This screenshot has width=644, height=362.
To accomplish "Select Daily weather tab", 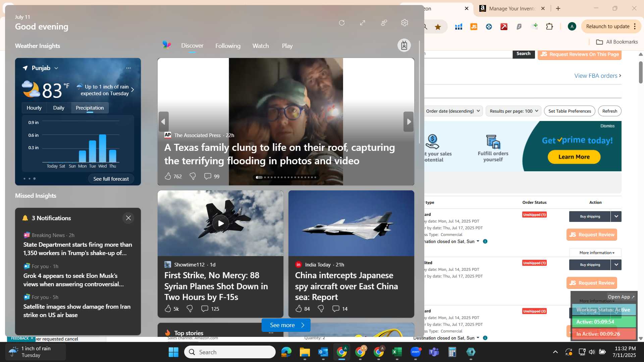I will [58, 108].
